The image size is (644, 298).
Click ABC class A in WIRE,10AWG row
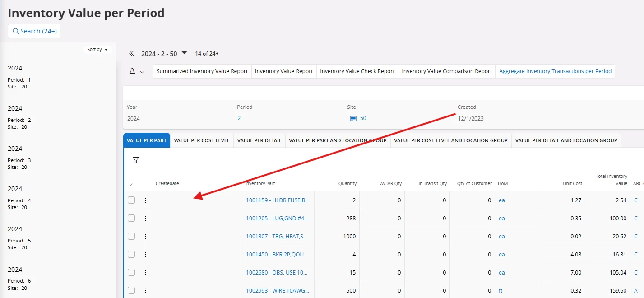[636, 290]
